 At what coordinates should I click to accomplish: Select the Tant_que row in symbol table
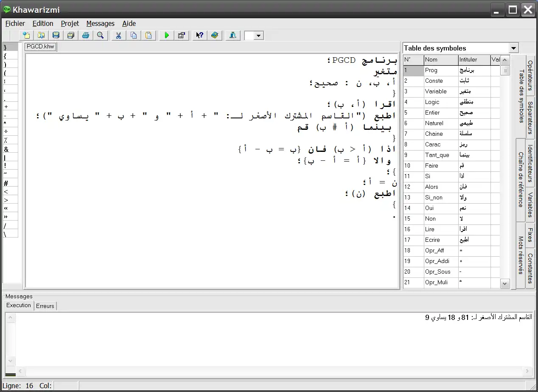point(452,155)
